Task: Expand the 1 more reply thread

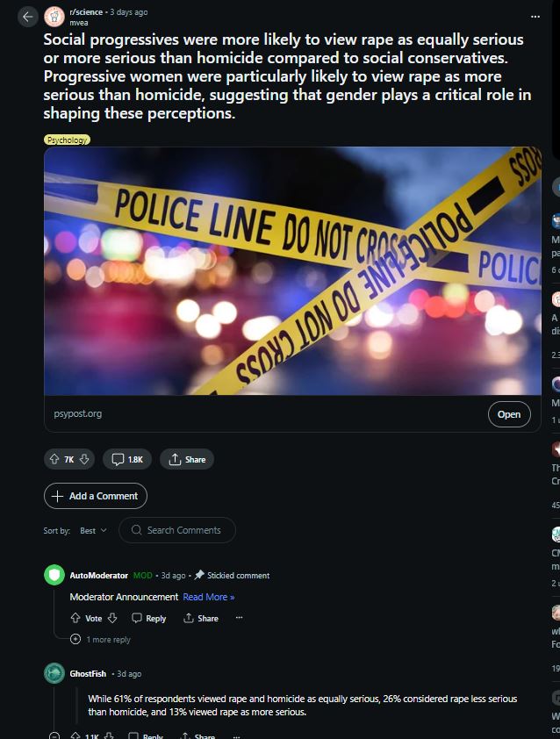Action: [100, 639]
